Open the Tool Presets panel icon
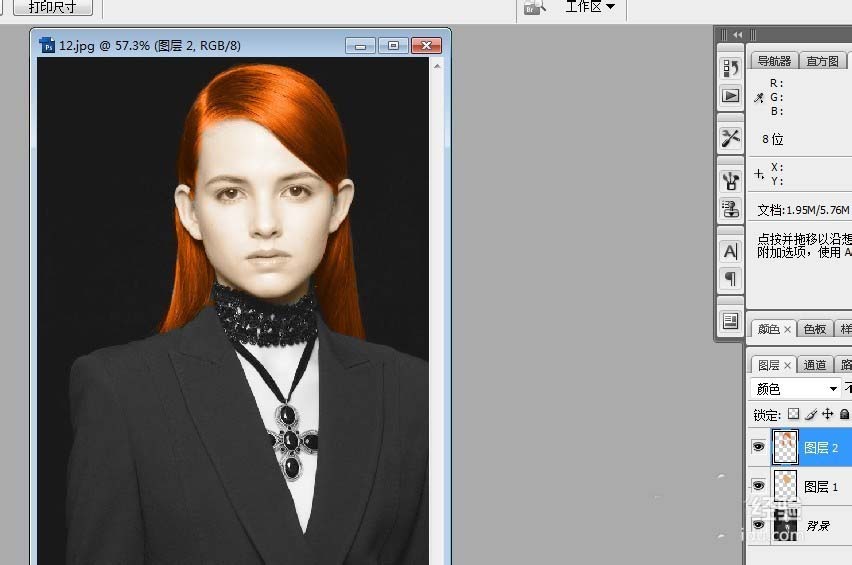This screenshot has width=852, height=565. [730, 138]
